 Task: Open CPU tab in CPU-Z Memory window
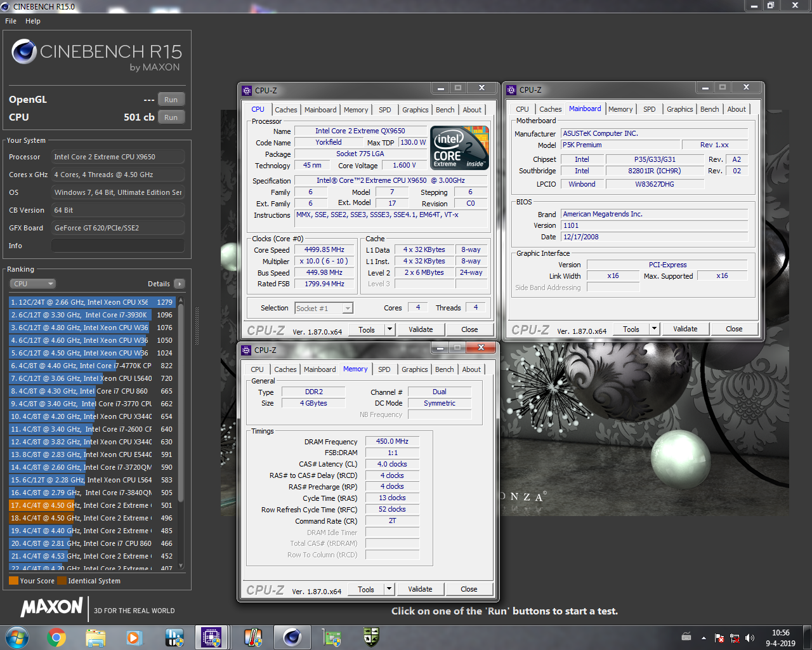tap(257, 369)
